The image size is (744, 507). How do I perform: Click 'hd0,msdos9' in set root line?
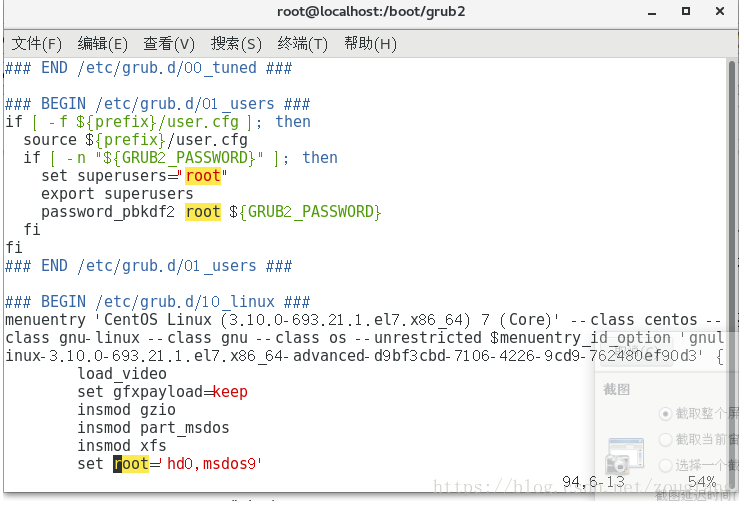(212, 464)
